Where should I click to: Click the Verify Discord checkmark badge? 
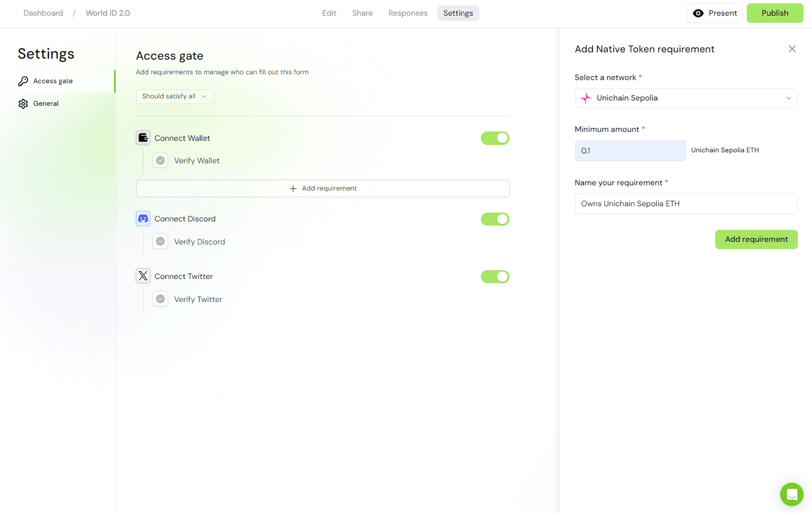click(161, 241)
